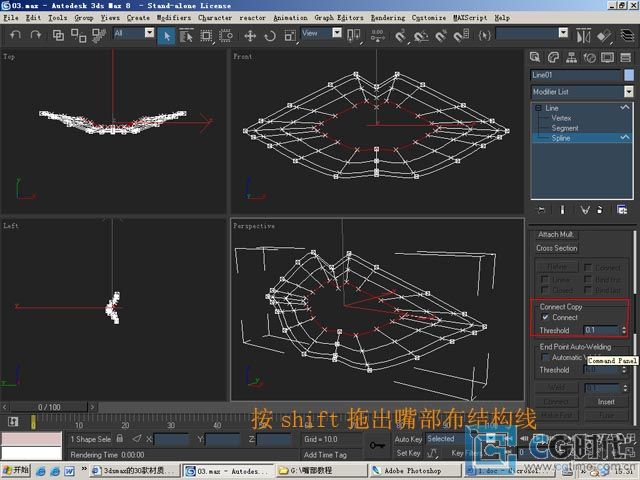Switch to the Hierarchy panel tab
Viewport: 640px width, 480px height.
point(571,58)
